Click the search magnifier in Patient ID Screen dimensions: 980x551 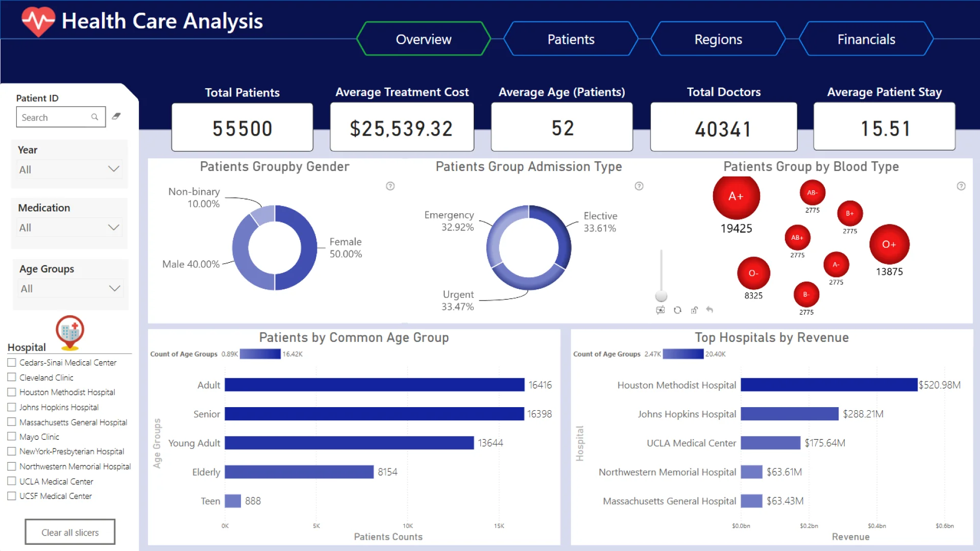click(x=94, y=117)
